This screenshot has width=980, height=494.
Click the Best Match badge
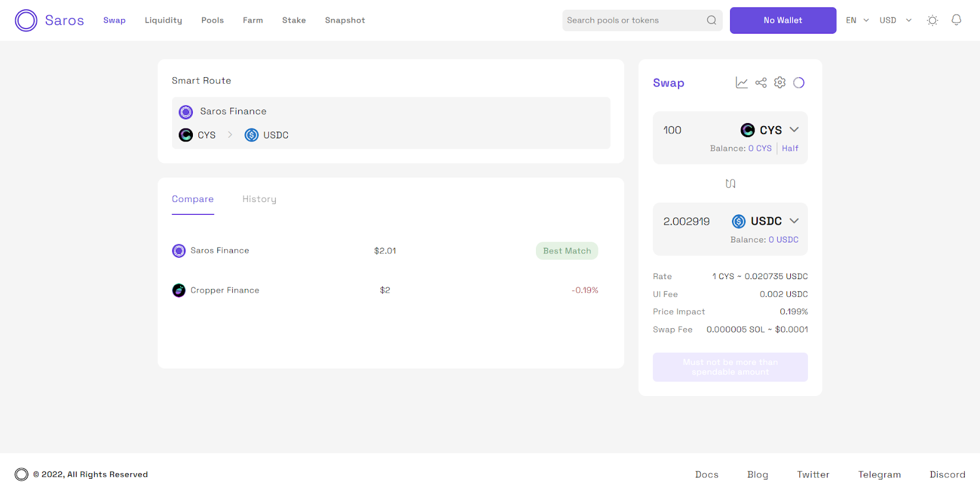[567, 251]
